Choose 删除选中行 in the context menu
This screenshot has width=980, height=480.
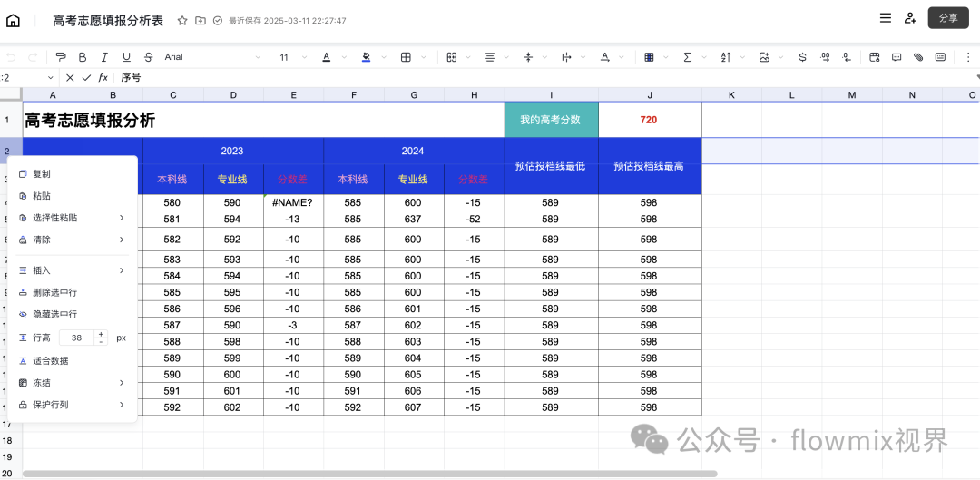tap(72, 292)
